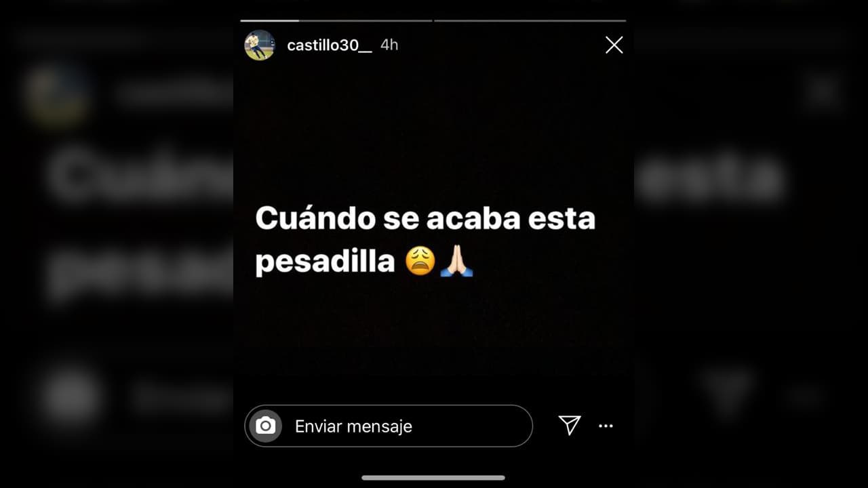The image size is (868, 488).
Task: Tap the paper plane share icon
Action: (570, 425)
